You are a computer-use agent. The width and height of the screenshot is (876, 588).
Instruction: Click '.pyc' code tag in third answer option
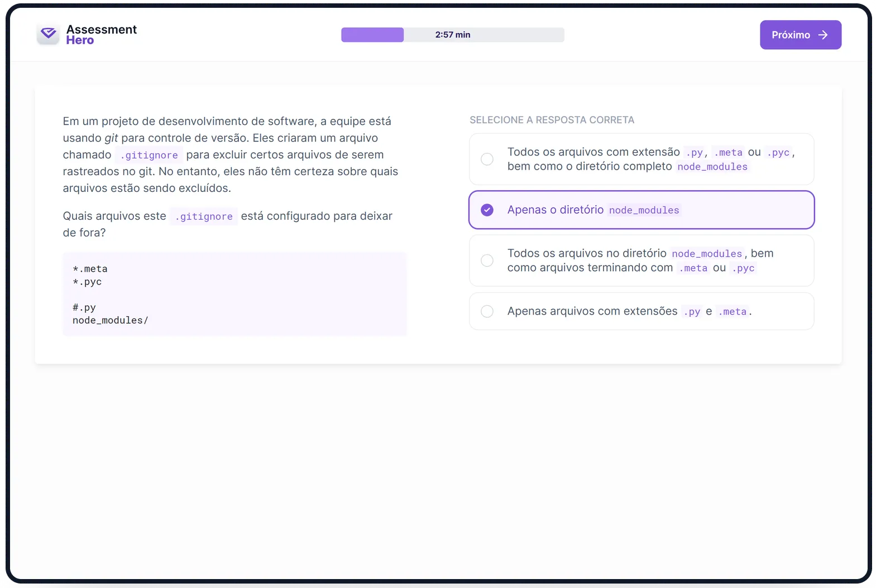point(743,268)
